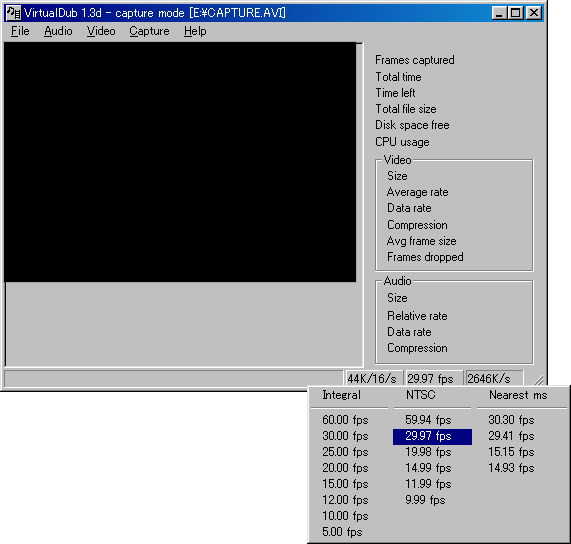571x544 pixels.
Task: Click the black video preview area
Action: pos(180,162)
